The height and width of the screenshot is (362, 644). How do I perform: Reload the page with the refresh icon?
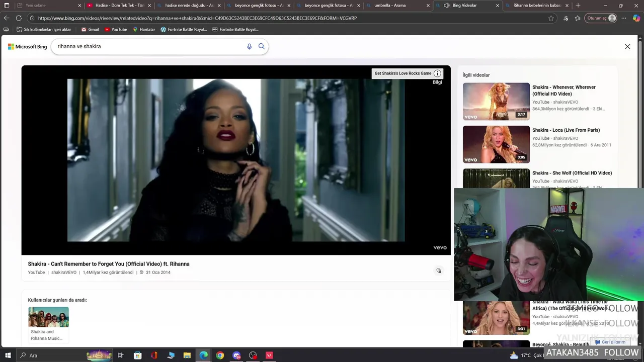click(19, 18)
